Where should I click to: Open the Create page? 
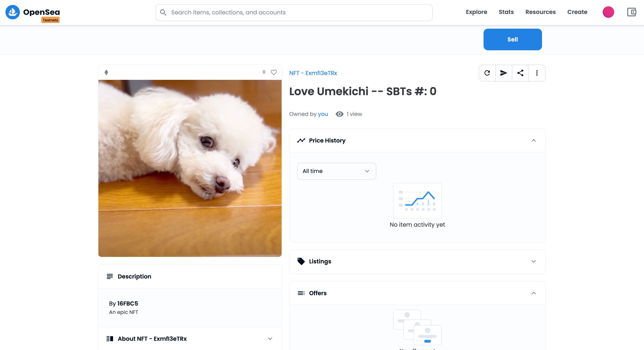pyautogui.click(x=577, y=12)
